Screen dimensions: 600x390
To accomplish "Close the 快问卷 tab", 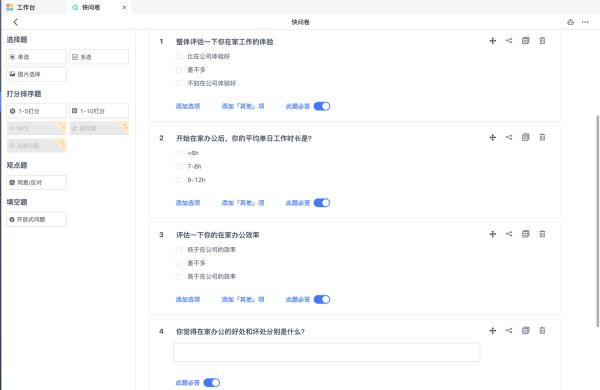I will click(124, 7).
